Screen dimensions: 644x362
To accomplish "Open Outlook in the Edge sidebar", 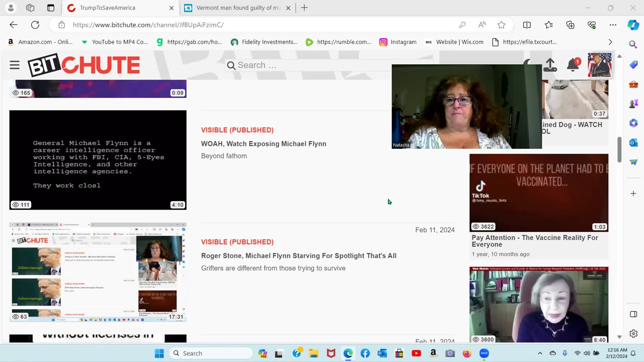I will click(633, 143).
